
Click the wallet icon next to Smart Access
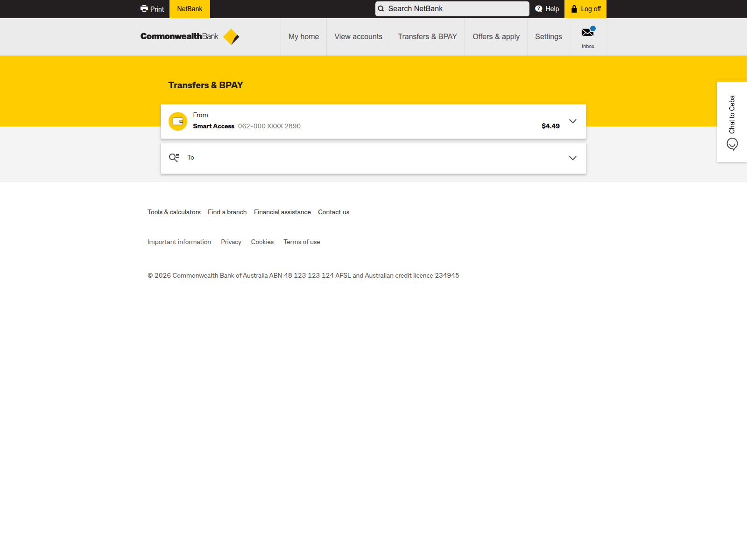(x=178, y=121)
